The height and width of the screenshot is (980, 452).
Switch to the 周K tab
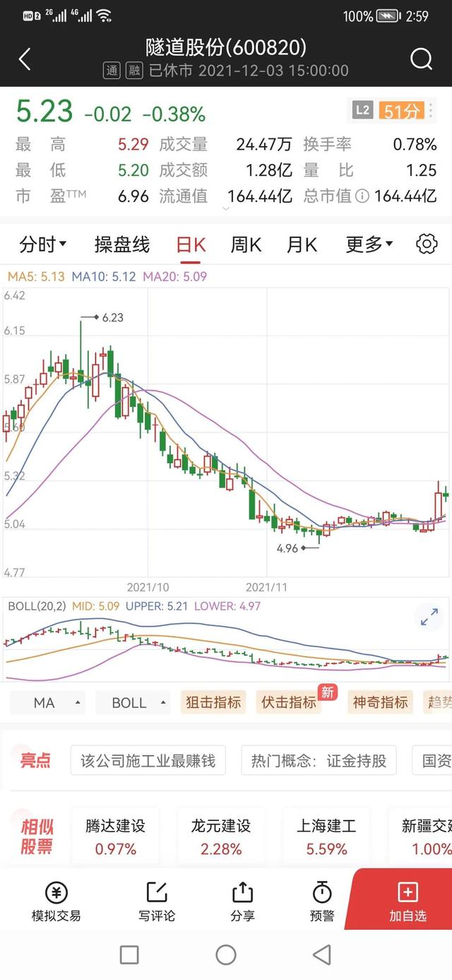[246, 245]
